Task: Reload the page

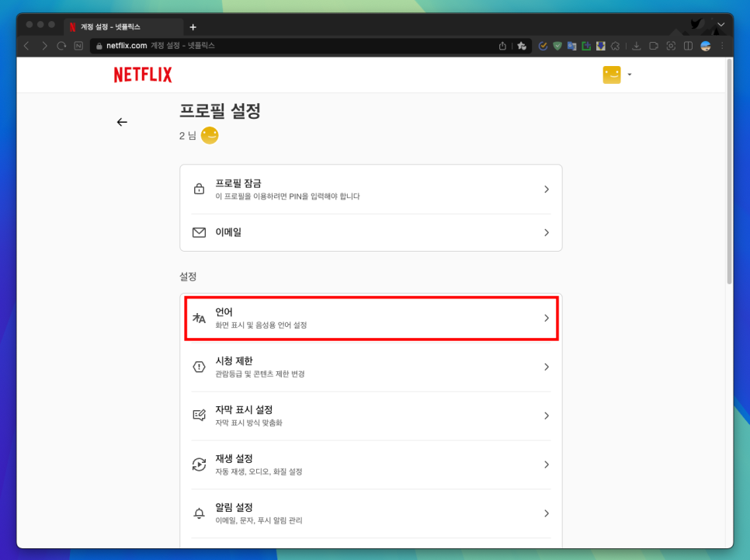Action: click(61, 46)
